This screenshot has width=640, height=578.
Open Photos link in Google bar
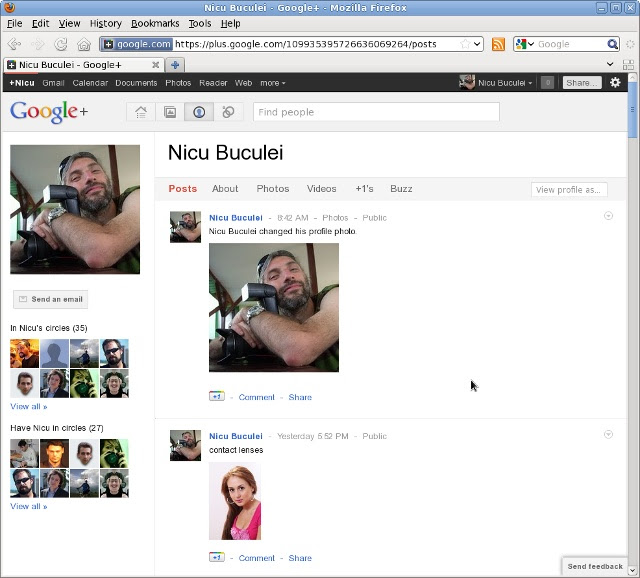point(178,83)
